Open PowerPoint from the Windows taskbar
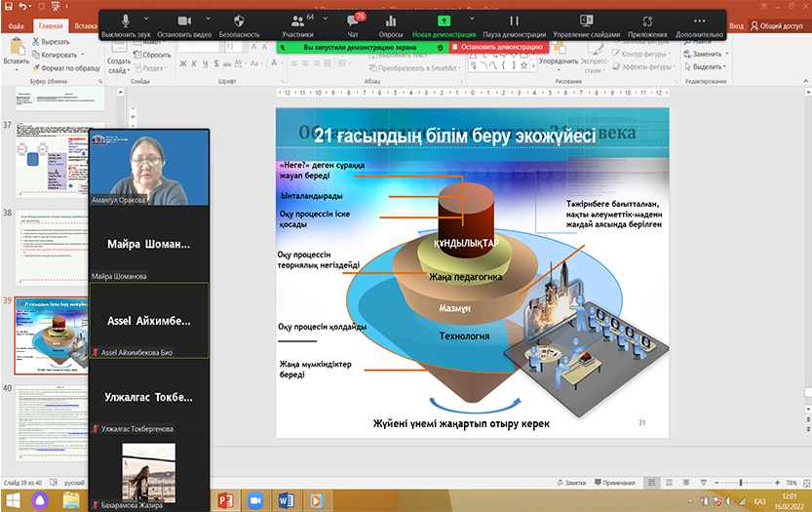The image size is (812, 512). 225,501
